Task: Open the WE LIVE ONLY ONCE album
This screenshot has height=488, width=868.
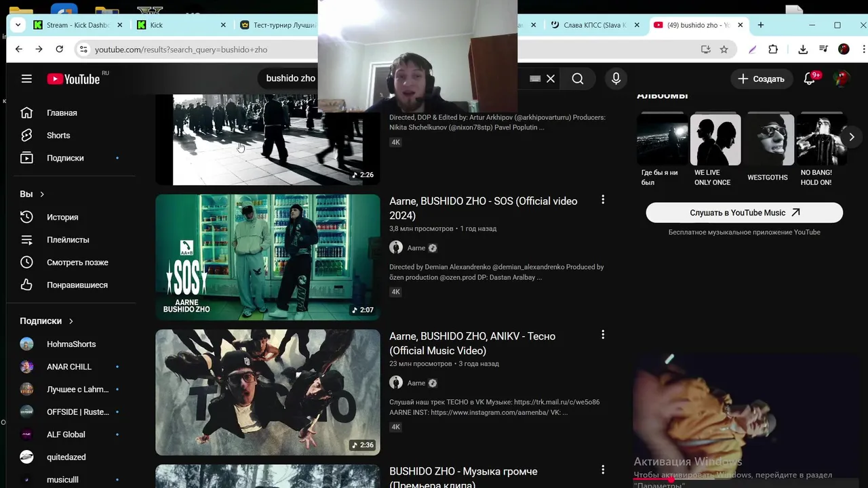Action: tap(715, 150)
